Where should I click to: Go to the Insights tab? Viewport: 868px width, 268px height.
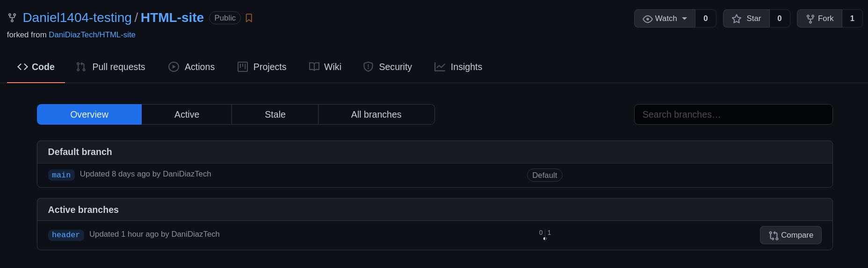pos(458,67)
